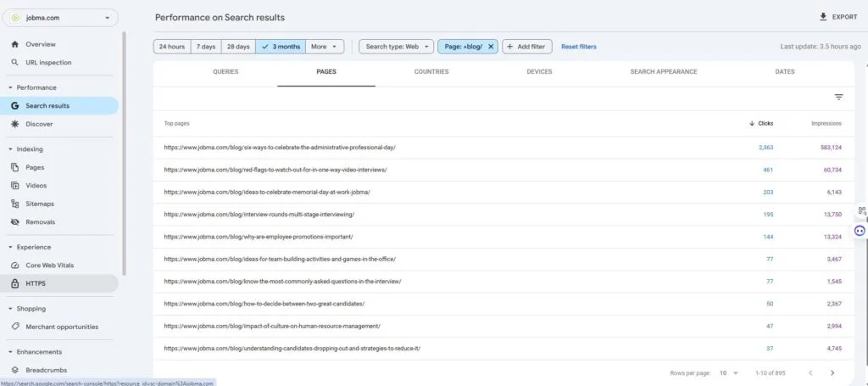Open the Search type: Web dropdown
Screen dimensions: 868x386
click(397, 47)
